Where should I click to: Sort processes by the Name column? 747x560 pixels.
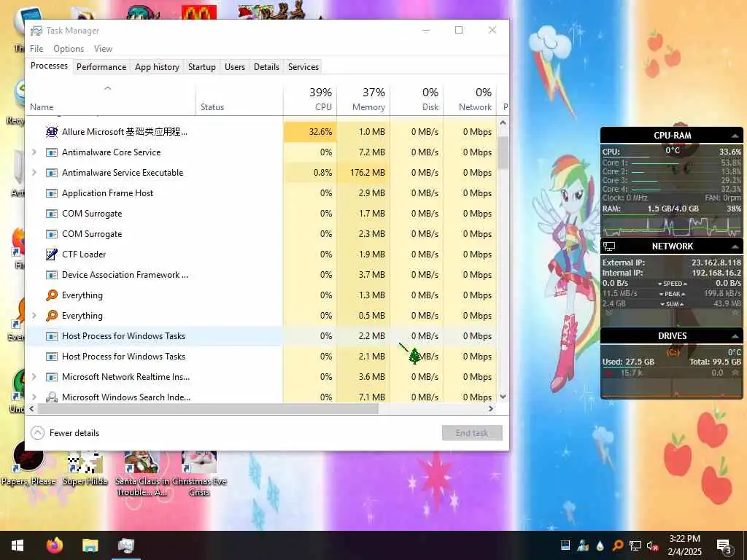110,99
